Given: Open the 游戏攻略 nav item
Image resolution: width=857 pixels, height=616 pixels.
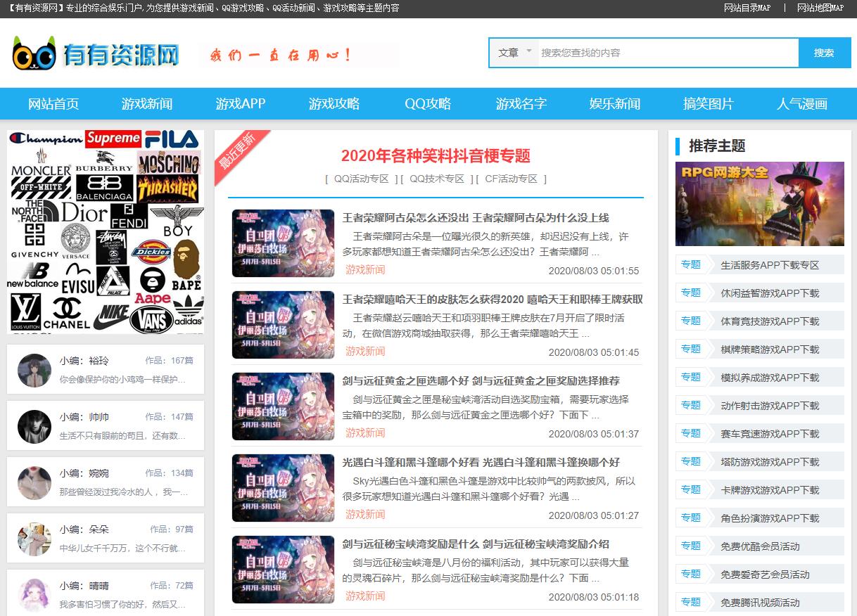Looking at the screenshot, I should [334, 104].
